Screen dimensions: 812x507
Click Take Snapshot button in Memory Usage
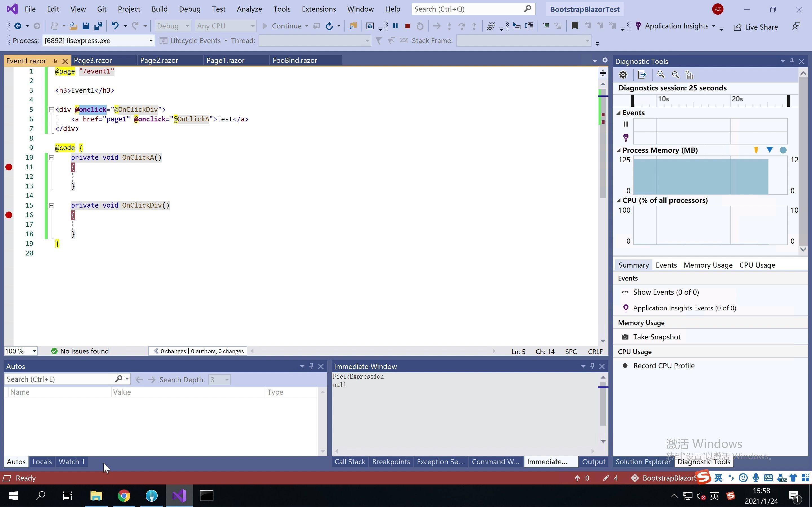(x=656, y=336)
